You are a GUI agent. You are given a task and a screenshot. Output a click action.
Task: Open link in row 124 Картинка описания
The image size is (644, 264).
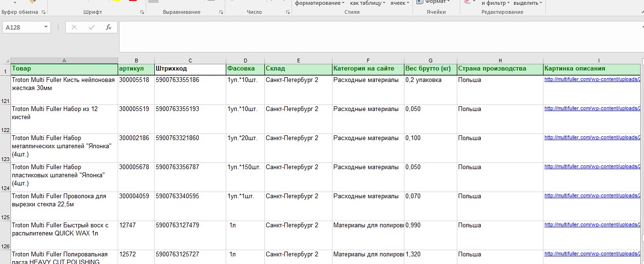point(592,167)
